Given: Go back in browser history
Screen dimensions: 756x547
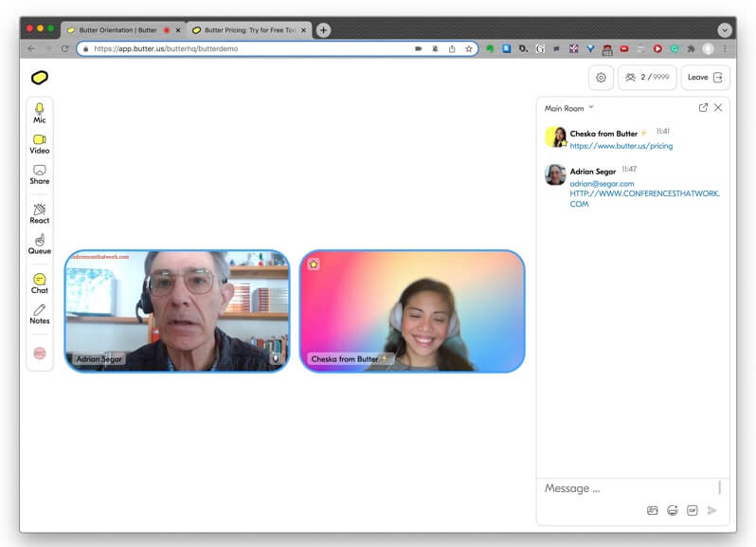Looking at the screenshot, I should [31, 48].
